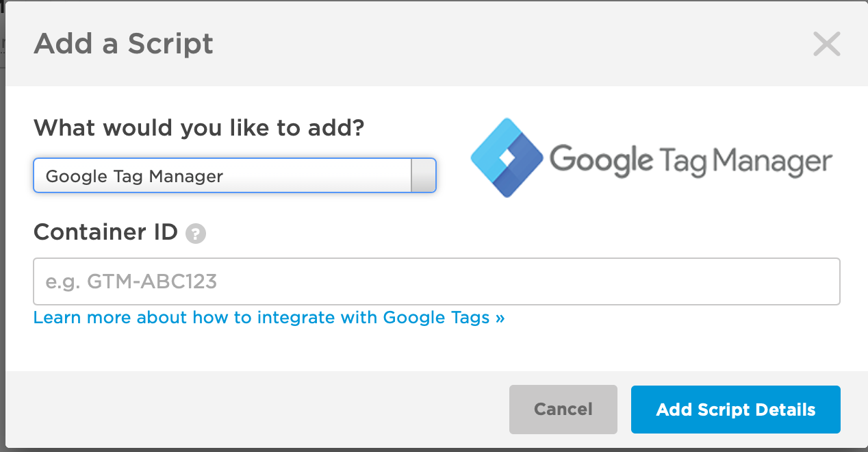868x452 pixels.
Task: Click the double chevron ending the Learn more link
Action: tap(500, 318)
